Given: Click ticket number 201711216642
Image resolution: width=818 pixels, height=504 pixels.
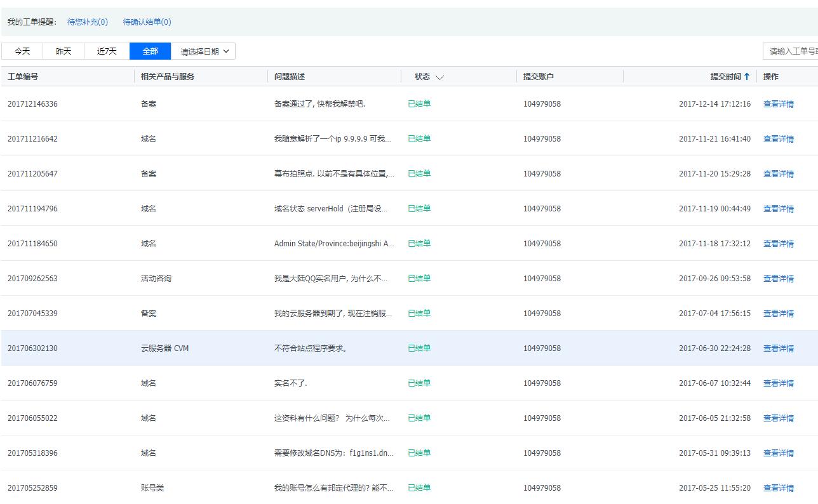Looking at the screenshot, I should (32, 139).
